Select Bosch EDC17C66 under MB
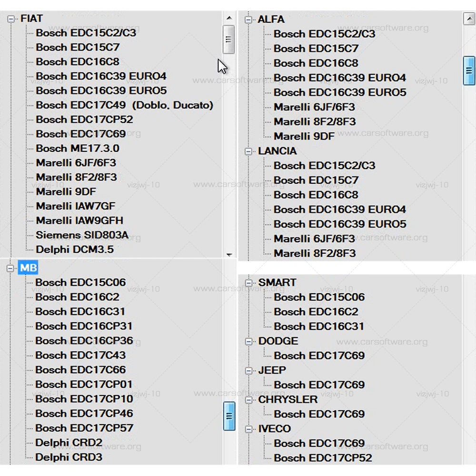 (x=80, y=370)
